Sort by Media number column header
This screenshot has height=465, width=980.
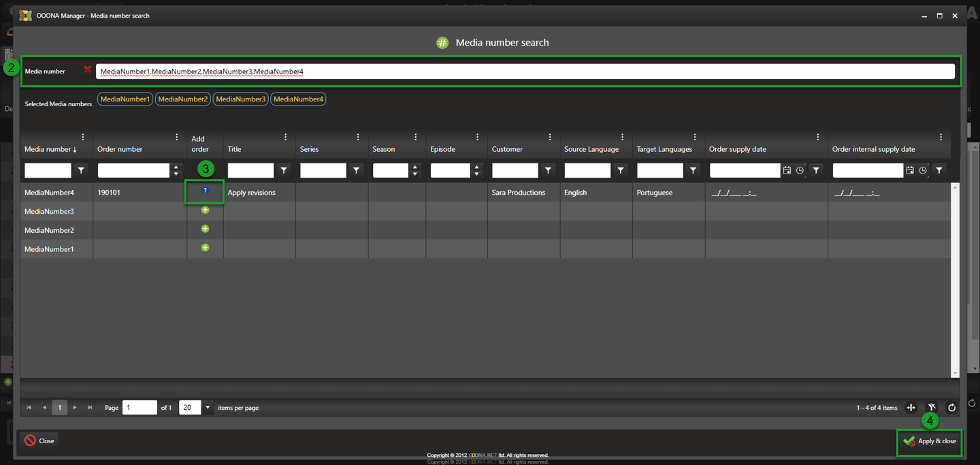(50, 149)
